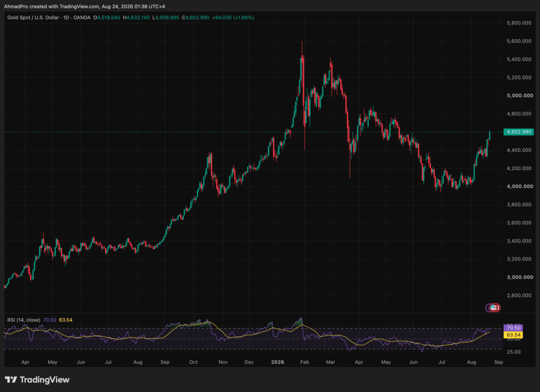Click the 4,200.000 price scale label
Screen dimensions: 540x392
tap(519, 168)
